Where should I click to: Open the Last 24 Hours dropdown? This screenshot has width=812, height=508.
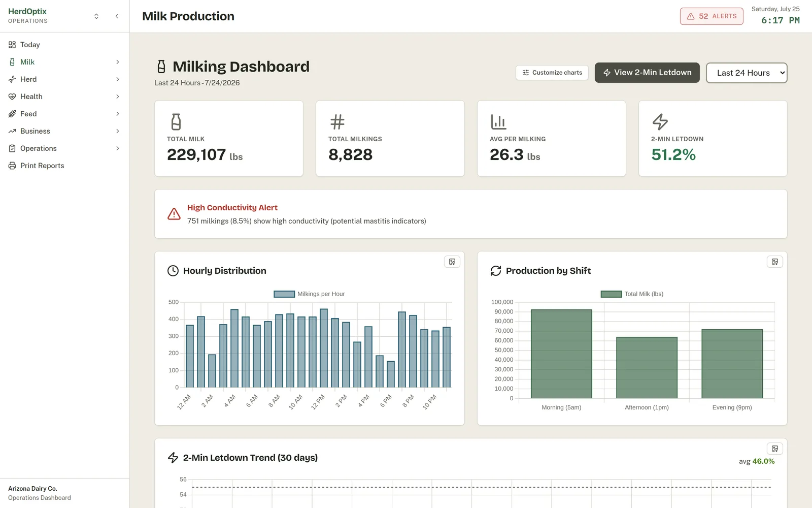(747, 73)
